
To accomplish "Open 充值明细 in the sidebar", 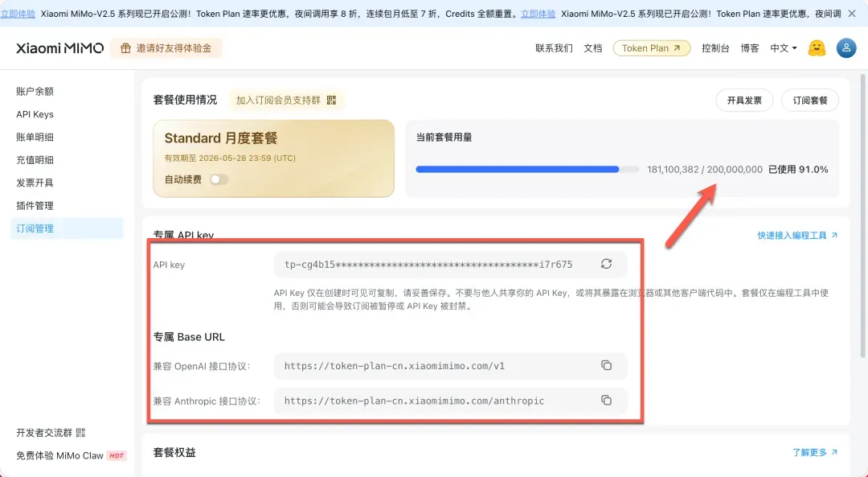I will pyautogui.click(x=35, y=159).
